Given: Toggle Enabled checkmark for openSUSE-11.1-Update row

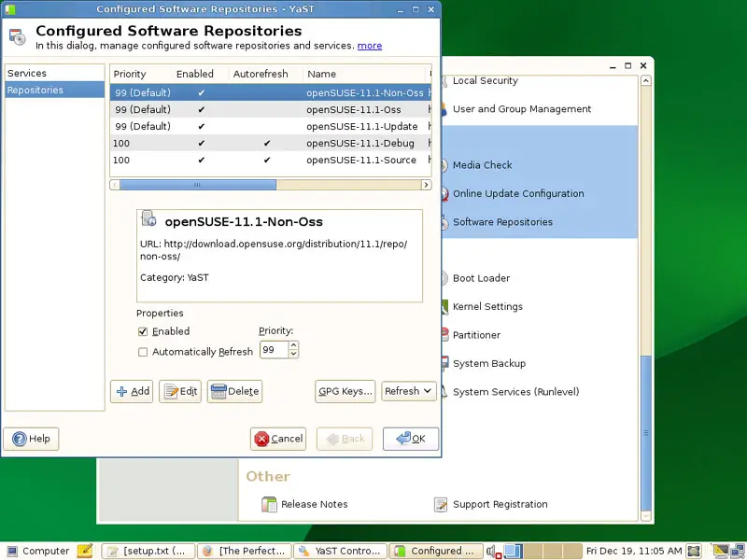Looking at the screenshot, I should (x=201, y=126).
